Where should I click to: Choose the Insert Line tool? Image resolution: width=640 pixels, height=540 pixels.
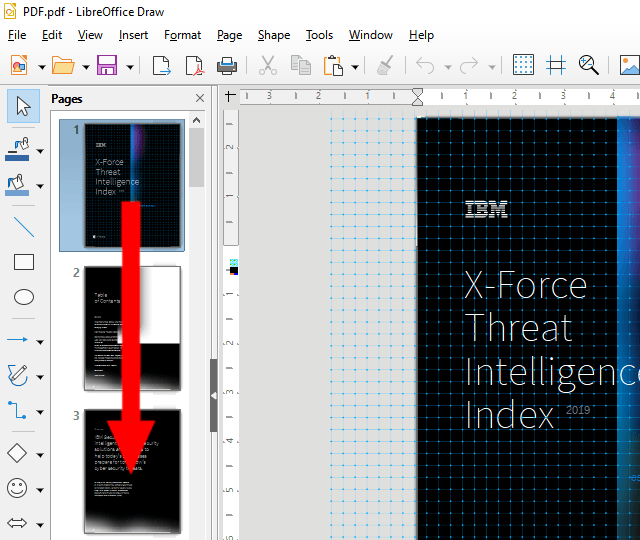point(24,227)
